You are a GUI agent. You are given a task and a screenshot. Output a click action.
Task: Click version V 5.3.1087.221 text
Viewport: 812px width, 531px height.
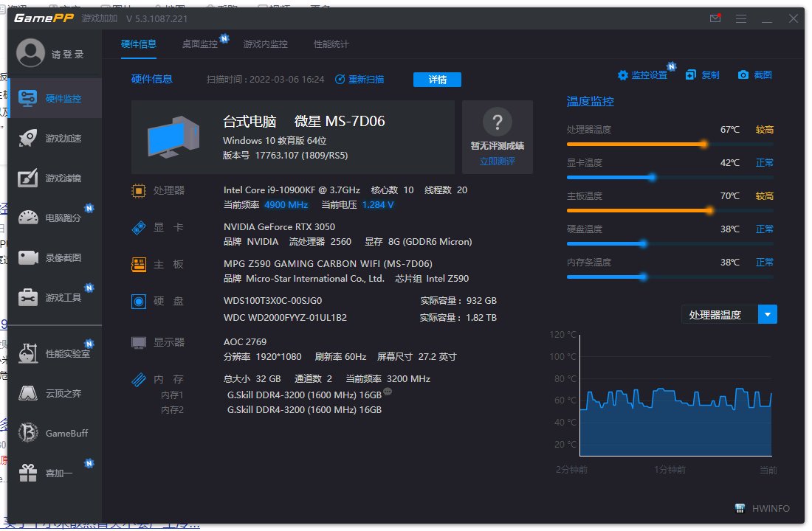coord(157,18)
